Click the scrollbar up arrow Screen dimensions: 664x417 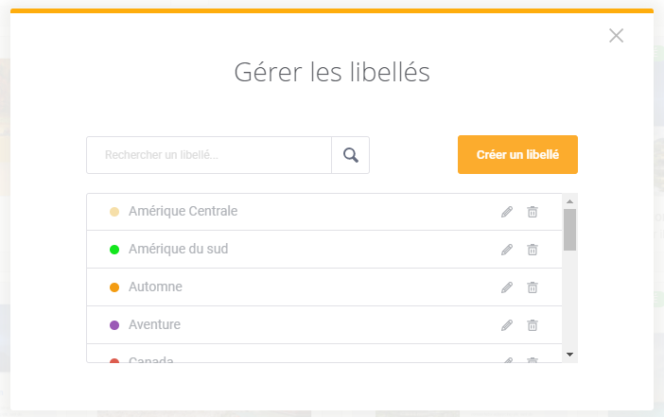point(570,200)
